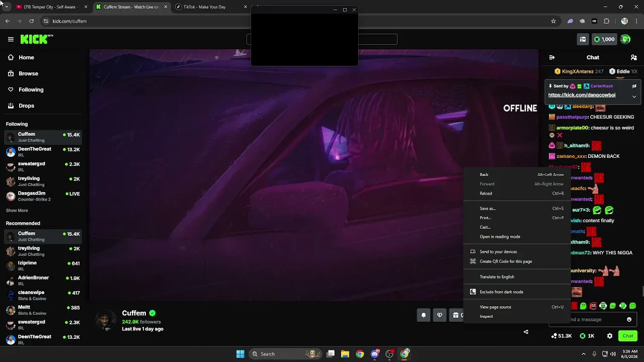Open the ME extension icon
The width and height of the screenshot is (644, 362).
click(594, 21)
